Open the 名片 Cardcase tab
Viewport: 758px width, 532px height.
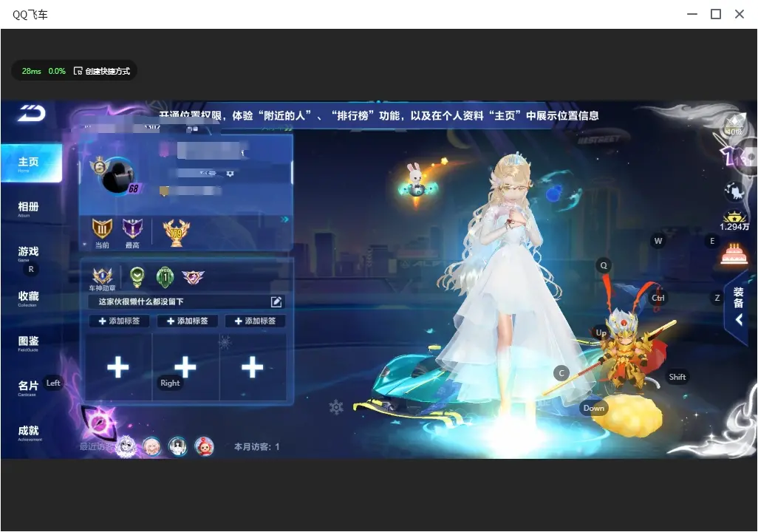28,387
